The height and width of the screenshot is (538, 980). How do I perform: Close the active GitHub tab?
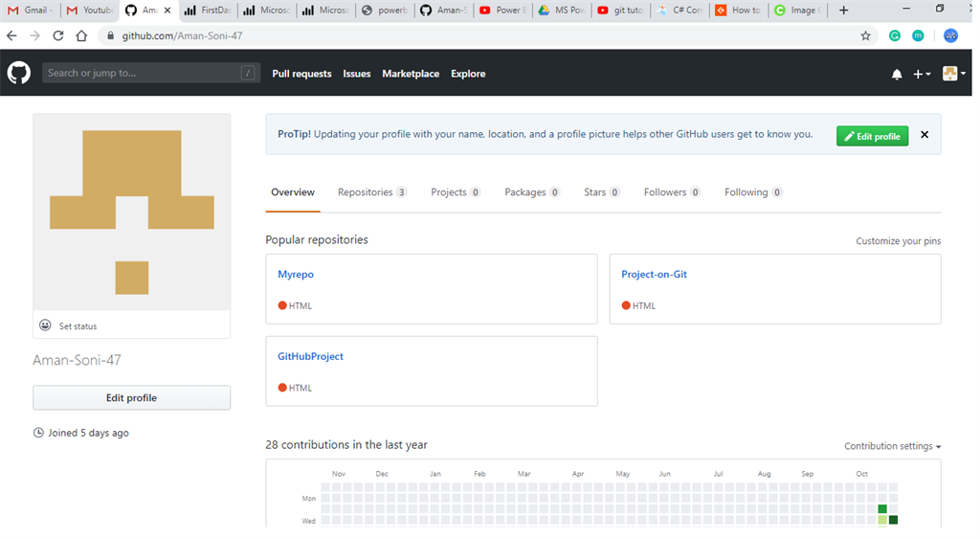coord(167,10)
